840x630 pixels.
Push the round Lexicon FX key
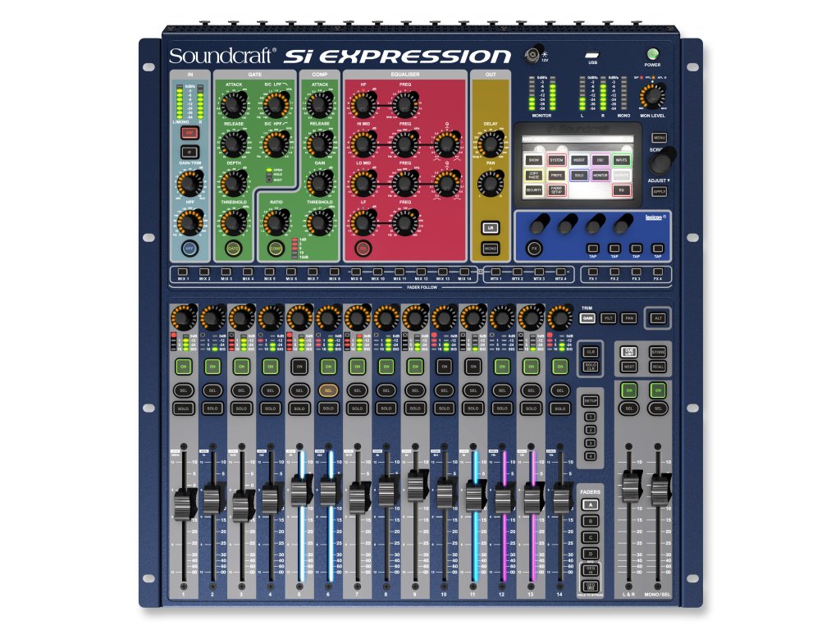pos(534,249)
